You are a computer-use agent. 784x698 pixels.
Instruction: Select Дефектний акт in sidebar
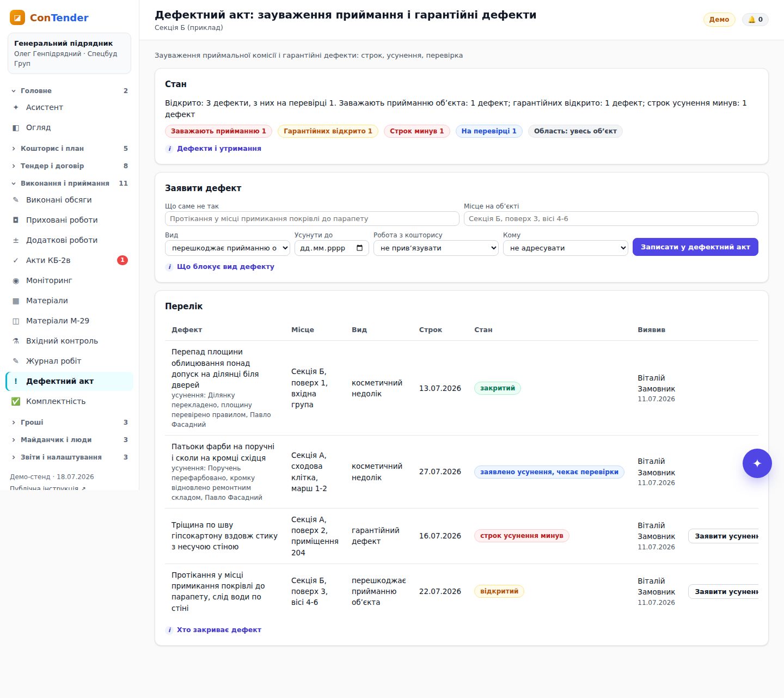point(69,381)
